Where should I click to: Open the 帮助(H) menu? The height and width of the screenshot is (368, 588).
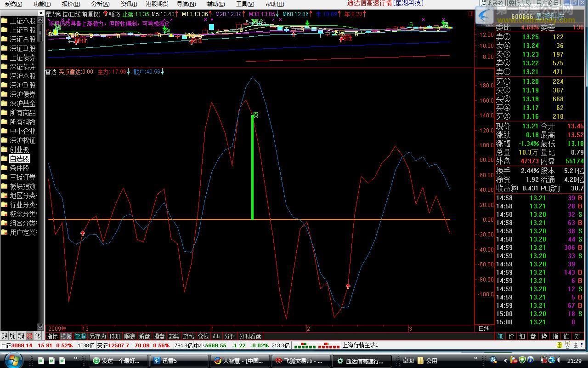click(x=274, y=4)
